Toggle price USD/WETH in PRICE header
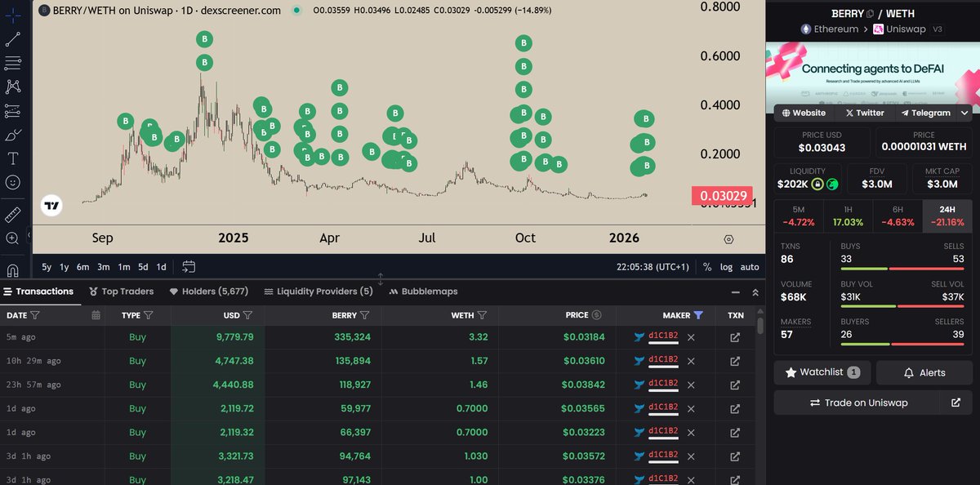This screenshot has height=485, width=980. tap(597, 315)
